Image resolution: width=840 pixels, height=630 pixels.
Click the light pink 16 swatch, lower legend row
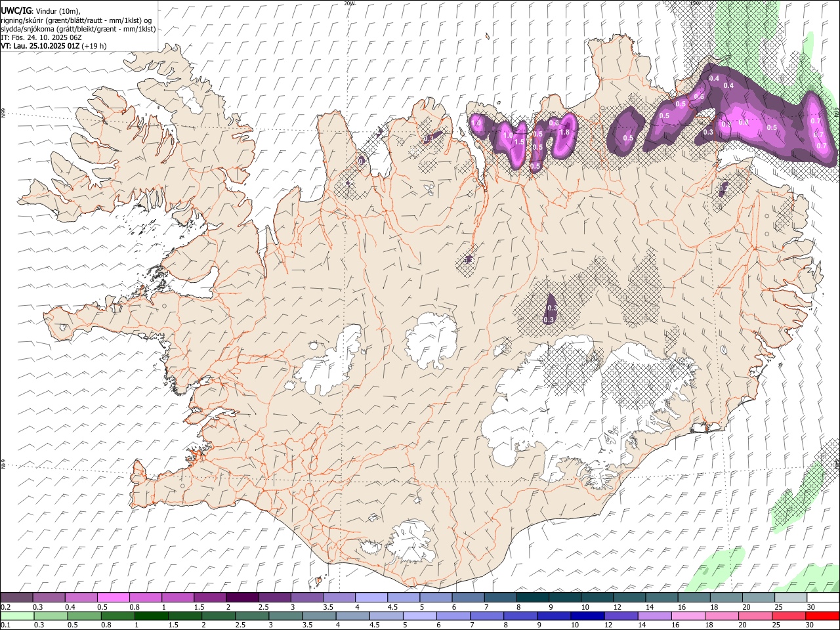(x=688, y=616)
